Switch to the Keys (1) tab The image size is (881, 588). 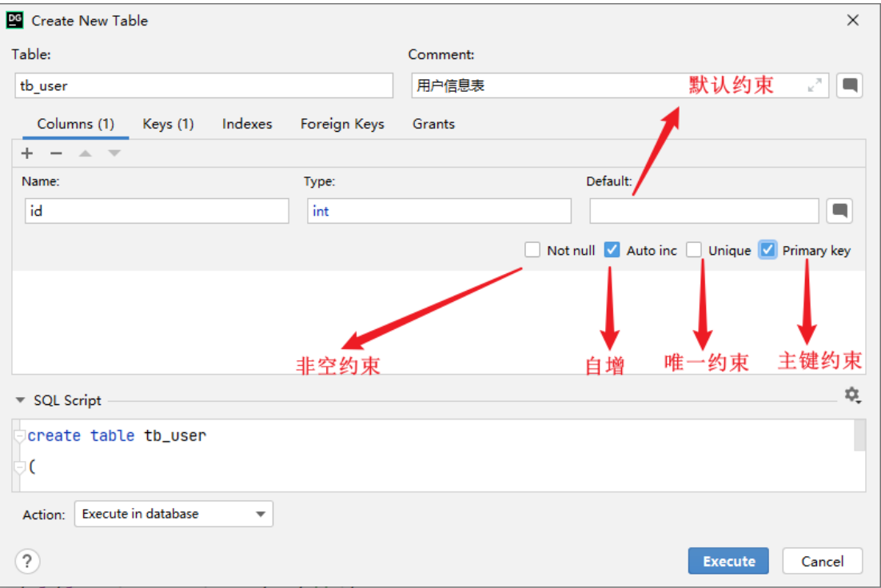(x=168, y=124)
